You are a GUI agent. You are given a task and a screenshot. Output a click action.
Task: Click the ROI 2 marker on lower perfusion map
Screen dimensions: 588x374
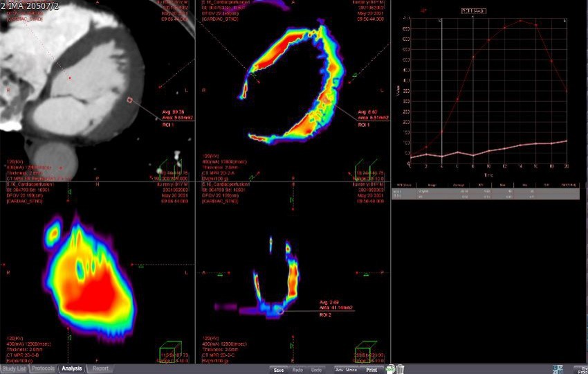click(281, 311)
